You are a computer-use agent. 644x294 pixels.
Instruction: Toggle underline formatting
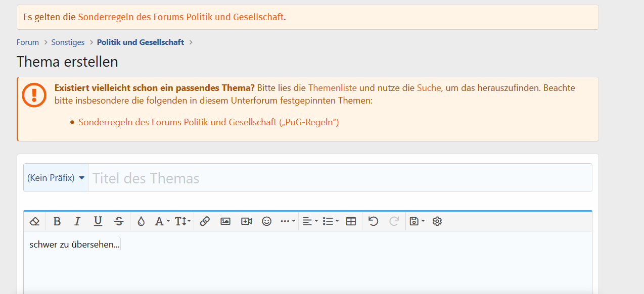click(98, 221)
